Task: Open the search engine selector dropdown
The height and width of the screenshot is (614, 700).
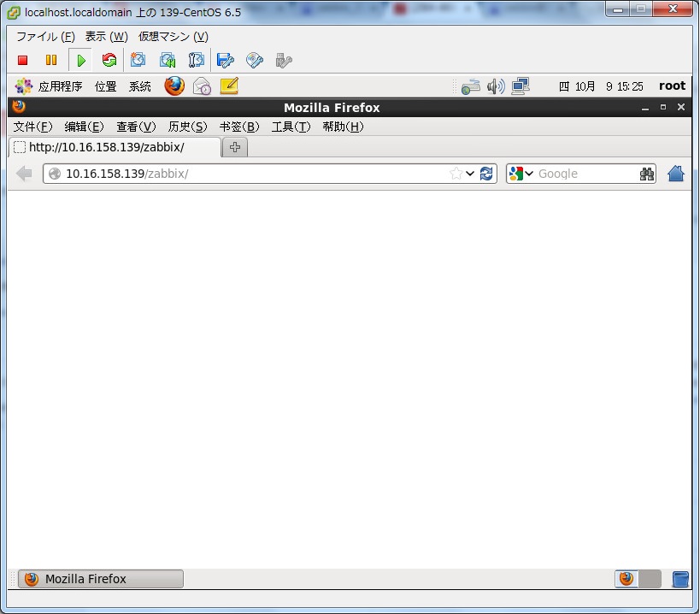Action: pyautogui.click(x=529, y=174)
